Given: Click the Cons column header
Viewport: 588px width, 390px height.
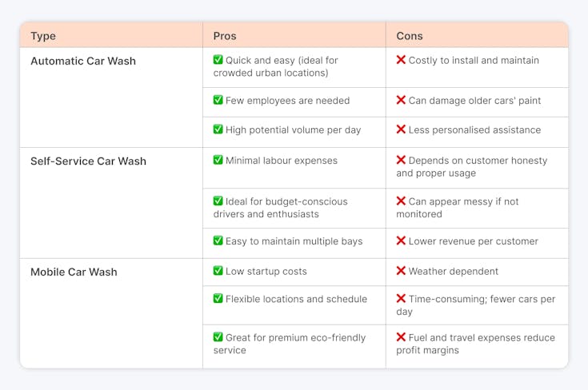Looking at the screenshot, I should click(410, 36).
